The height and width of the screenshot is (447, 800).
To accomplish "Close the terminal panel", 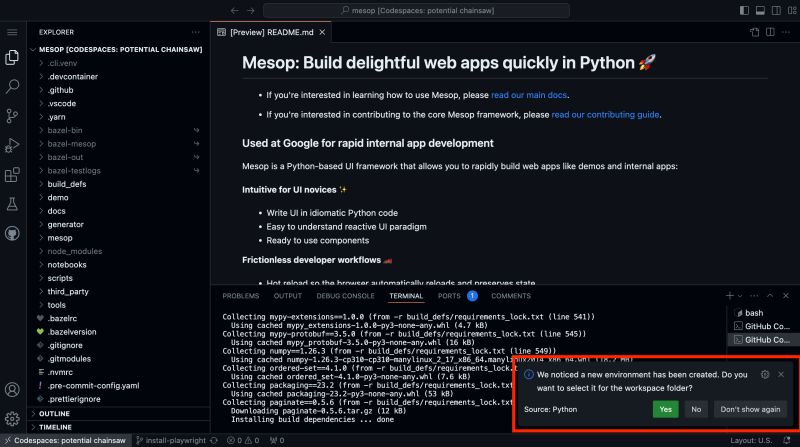I will pyautogui.click(x=786, y=295).
